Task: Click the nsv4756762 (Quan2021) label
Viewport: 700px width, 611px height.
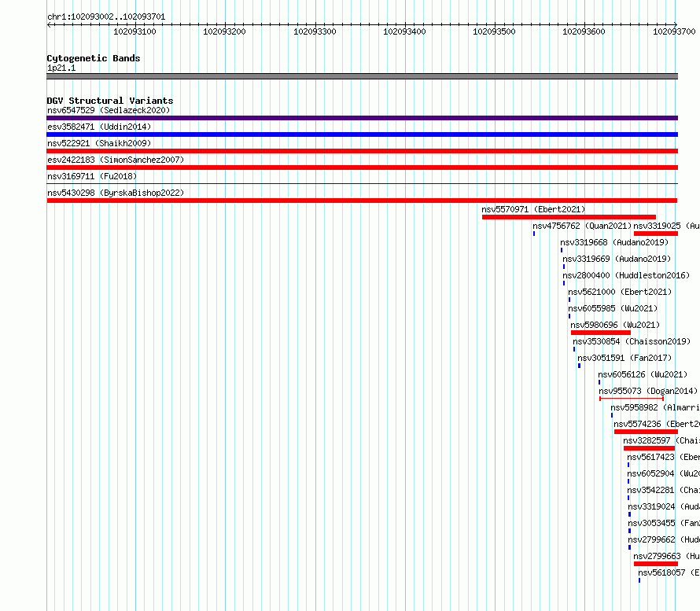Action: 582,226
